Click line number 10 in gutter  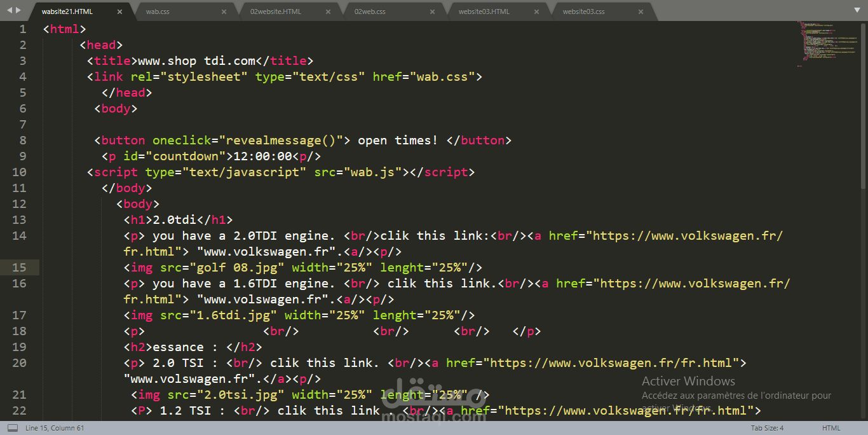coord(19,172)
